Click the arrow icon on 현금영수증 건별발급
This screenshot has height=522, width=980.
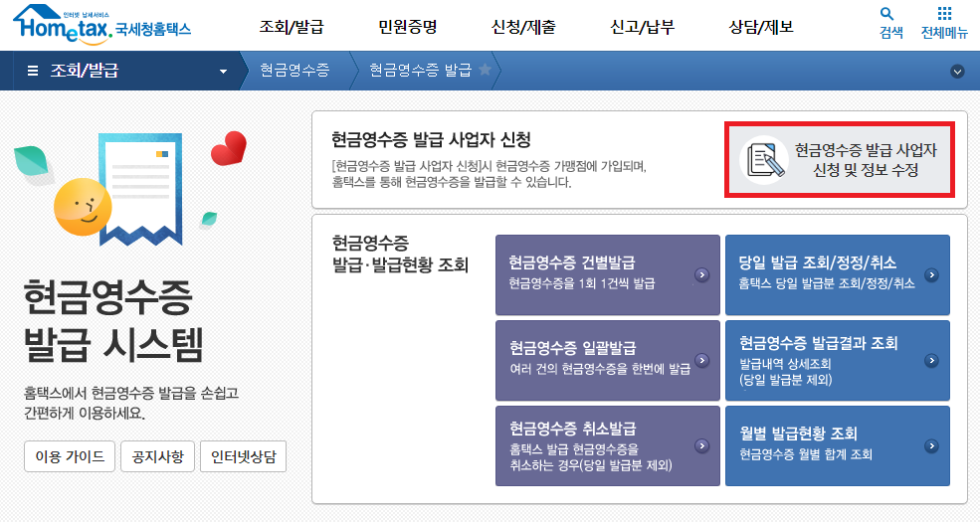pyautogui.click(x=702, y=274)
